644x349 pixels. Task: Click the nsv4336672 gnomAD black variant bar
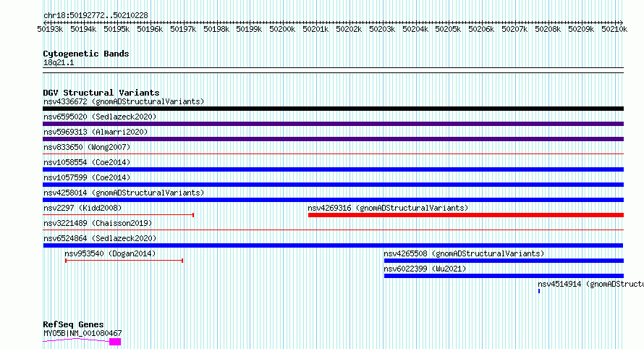pos(333,109)
